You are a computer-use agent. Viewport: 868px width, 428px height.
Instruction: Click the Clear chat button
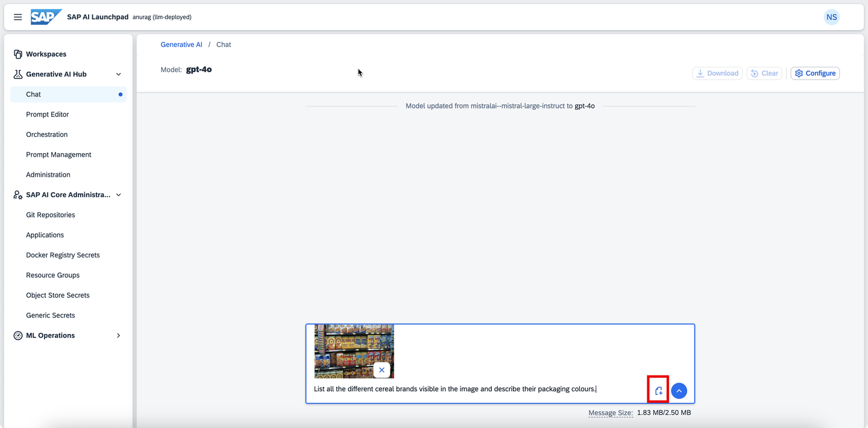click(x=764, y=73)
